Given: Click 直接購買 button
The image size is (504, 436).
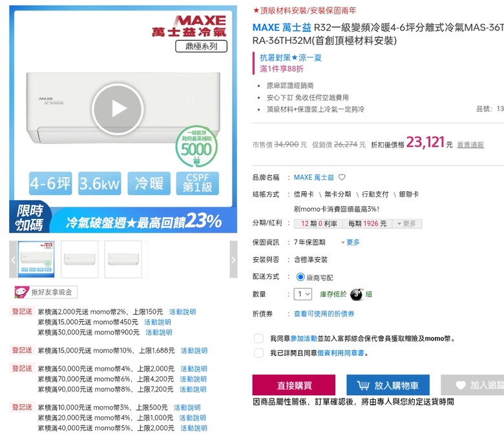Looking at the screenshot, I should (x=294, y=385).
